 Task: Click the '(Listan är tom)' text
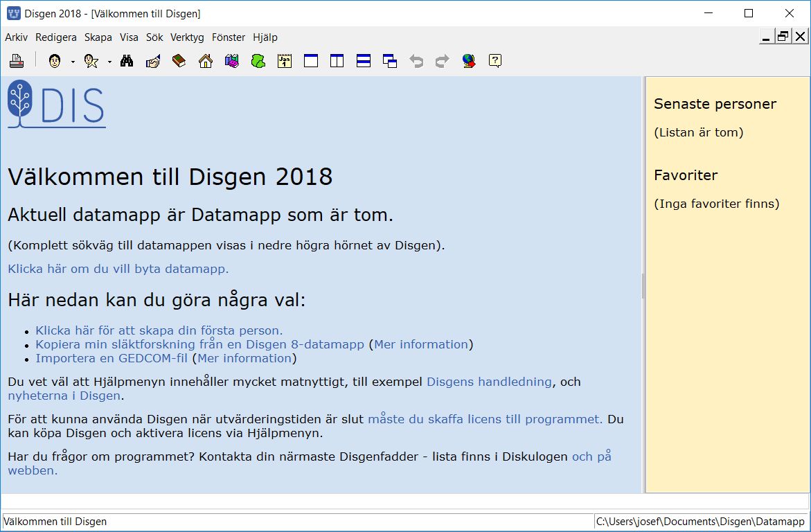(x=698, y=132)
